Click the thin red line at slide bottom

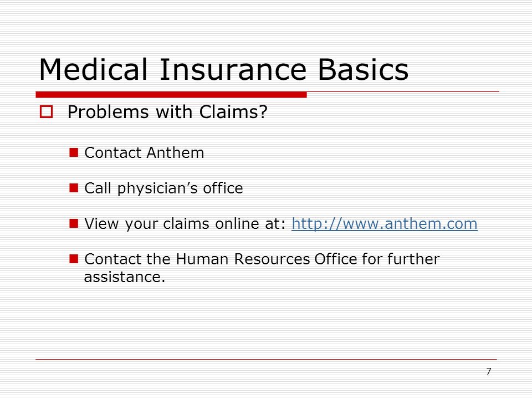[267, 359]
